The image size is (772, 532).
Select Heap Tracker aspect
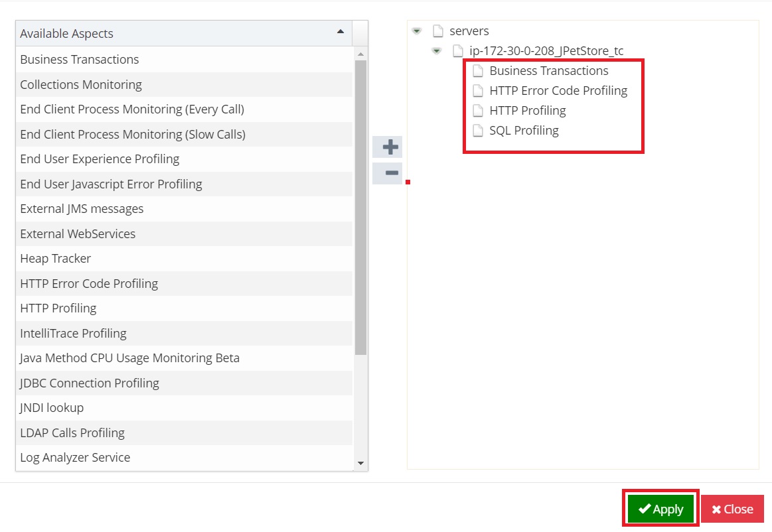[184, 259]
